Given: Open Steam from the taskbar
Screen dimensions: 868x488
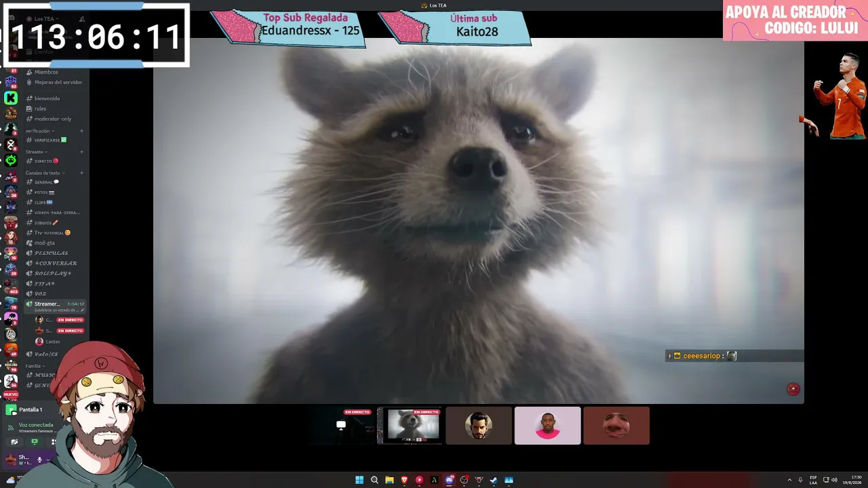Looking at the screenshot, I should click(x=494, y=480).
